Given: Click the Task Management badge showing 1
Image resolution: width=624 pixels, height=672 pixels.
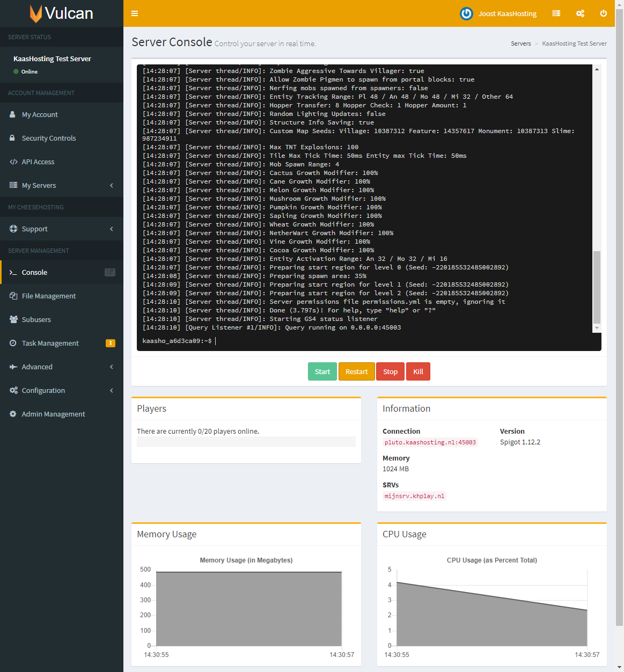Looking at the screenshot, I should [x=111, y=343].
